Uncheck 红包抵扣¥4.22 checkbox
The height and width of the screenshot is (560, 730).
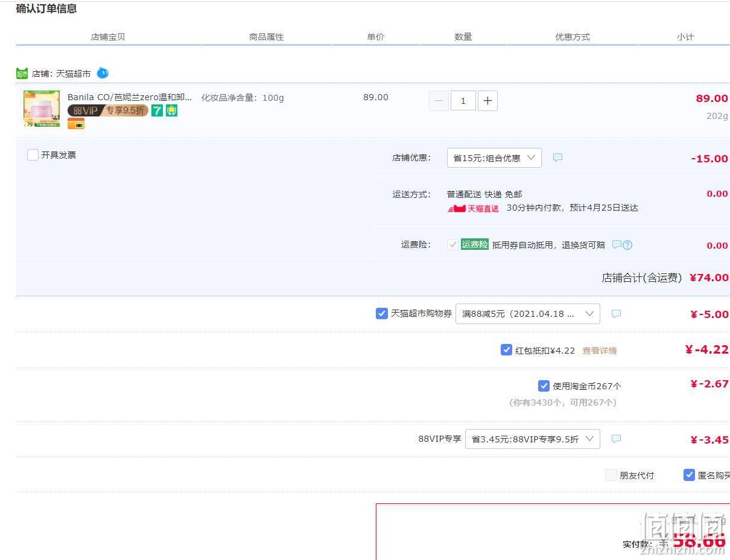506,349
